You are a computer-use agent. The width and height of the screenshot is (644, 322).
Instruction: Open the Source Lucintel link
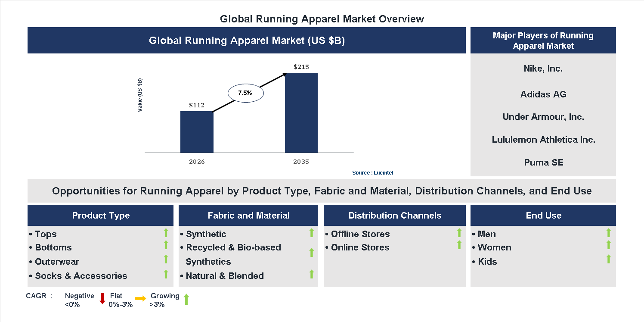372,172
